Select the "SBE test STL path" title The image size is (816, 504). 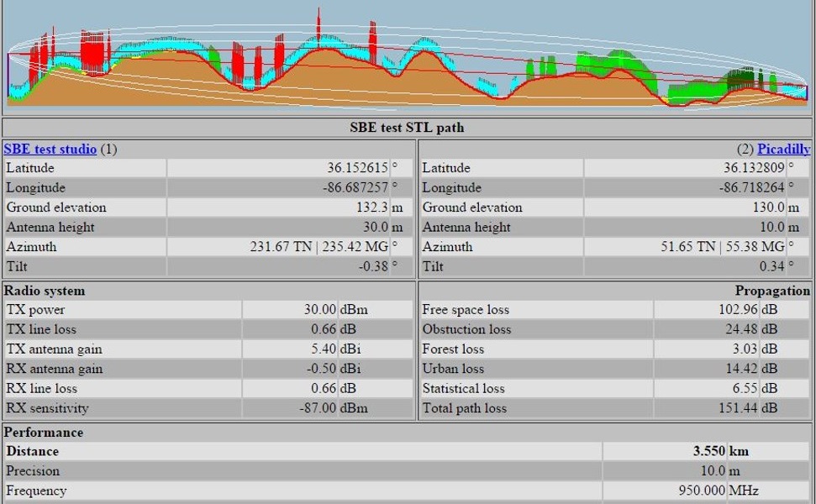click(x=407, y=128)
